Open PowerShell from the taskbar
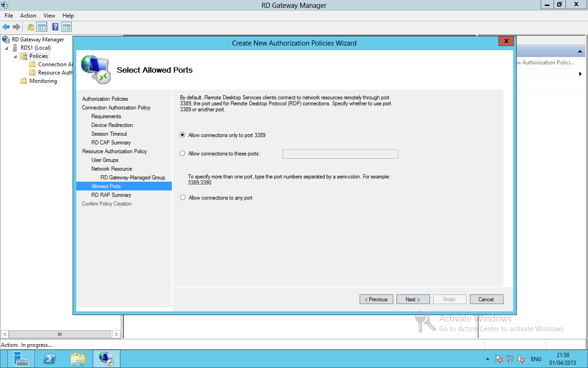This screenshot has height=368, width=588. point(50,359)
